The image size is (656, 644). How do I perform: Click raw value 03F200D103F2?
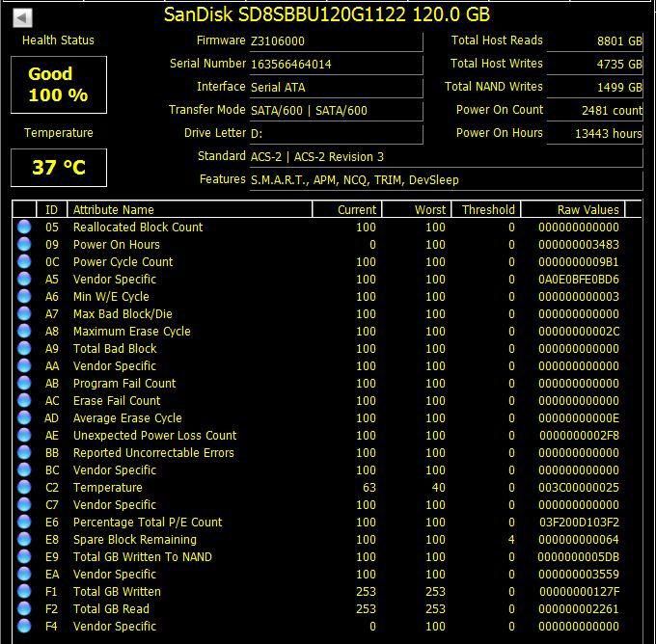579,523
